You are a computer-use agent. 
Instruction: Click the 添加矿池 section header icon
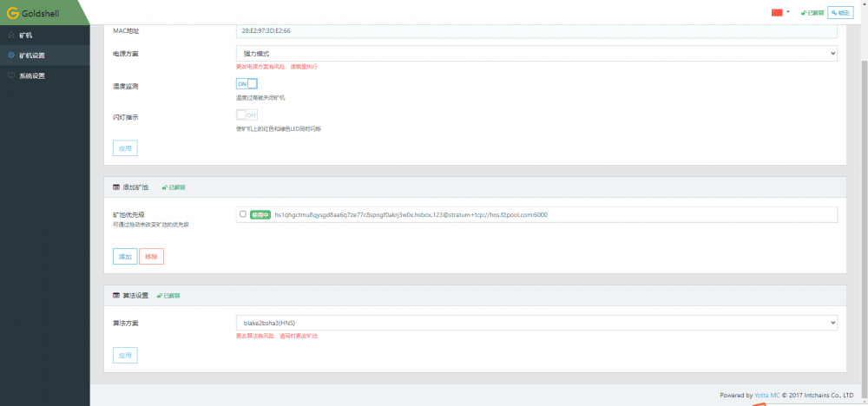116,187
